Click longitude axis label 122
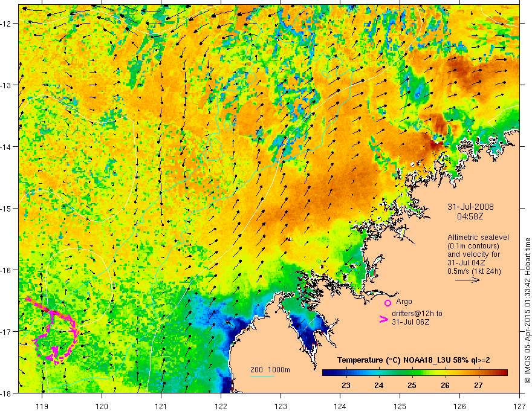This screenshot has height=411, width=532. coord(221,406)
